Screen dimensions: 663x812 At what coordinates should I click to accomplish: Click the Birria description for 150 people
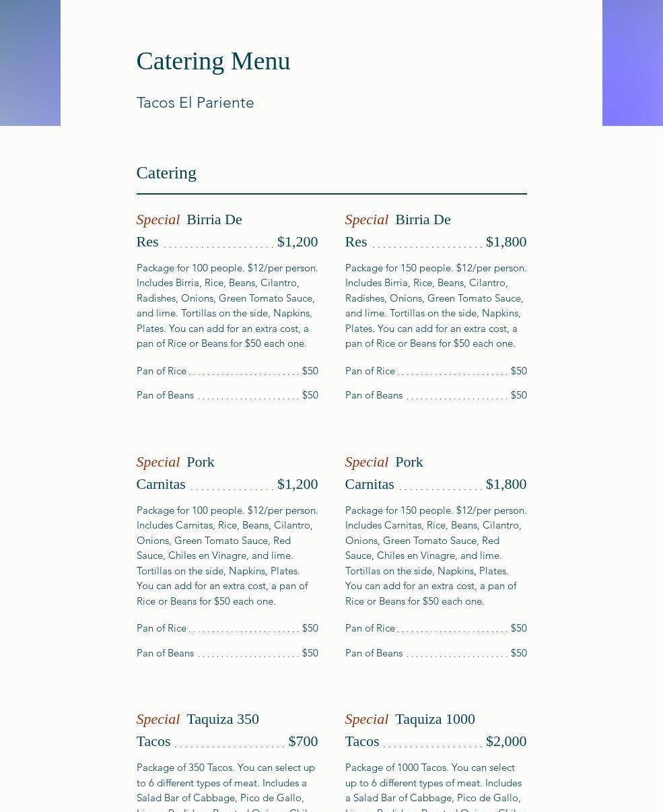tap(435, 306)
